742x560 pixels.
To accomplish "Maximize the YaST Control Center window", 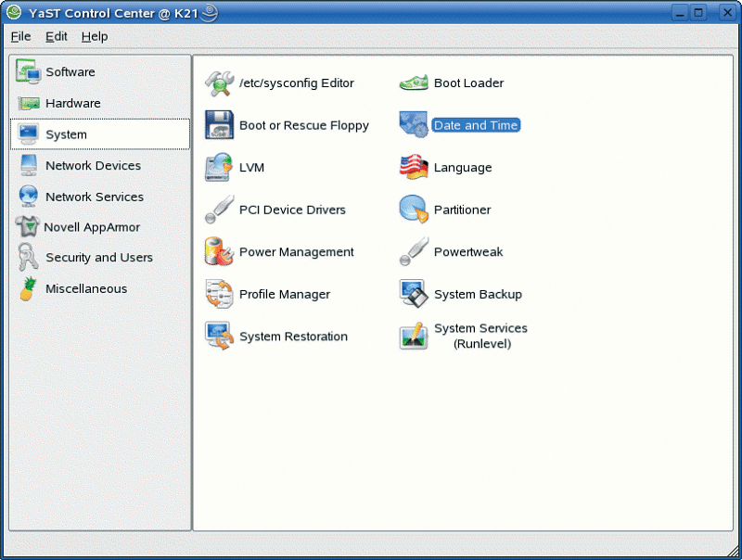I will coord(698,13).
